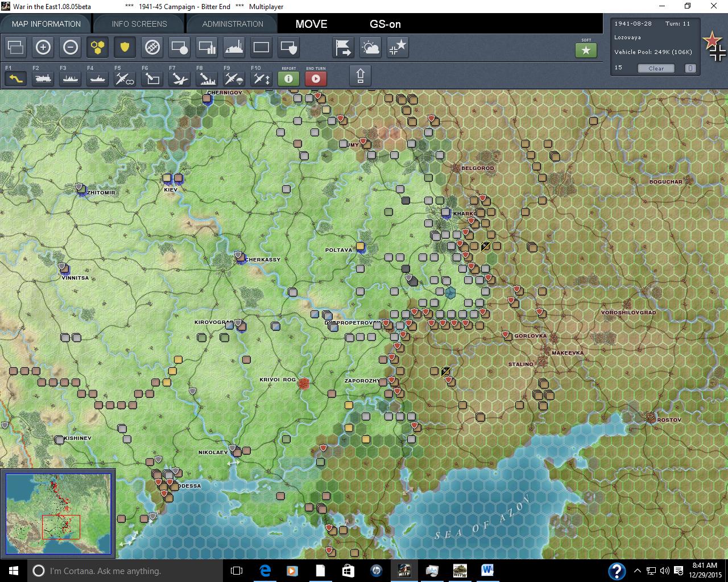The height and width of the screenshot is (582, 728).
Task: Select F2 rail transport mode
Action: 43,78
